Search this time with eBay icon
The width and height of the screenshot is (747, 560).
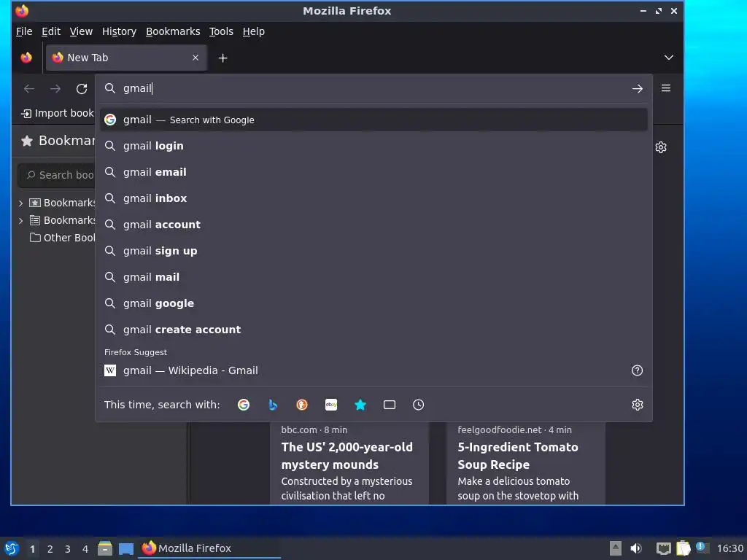tap(331, 405)
